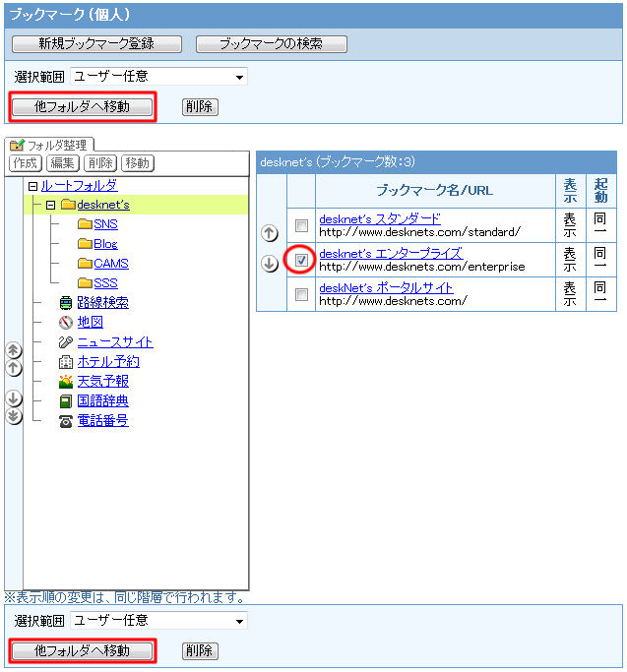Click the compass icon beside 地図
This screenshot has width=627, height=672.
coord(66,323)
